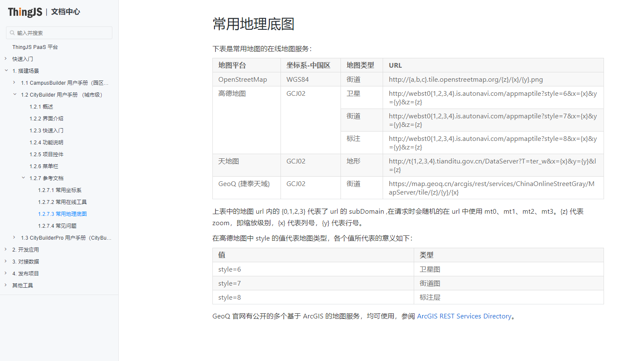Expand the 3. 对接数据 chevron

point(6,261)
